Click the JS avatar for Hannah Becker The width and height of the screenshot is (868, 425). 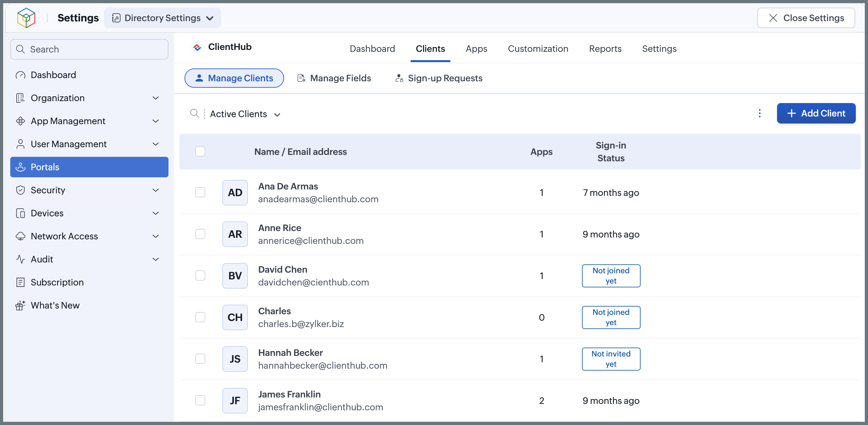[x=235, y=359]
